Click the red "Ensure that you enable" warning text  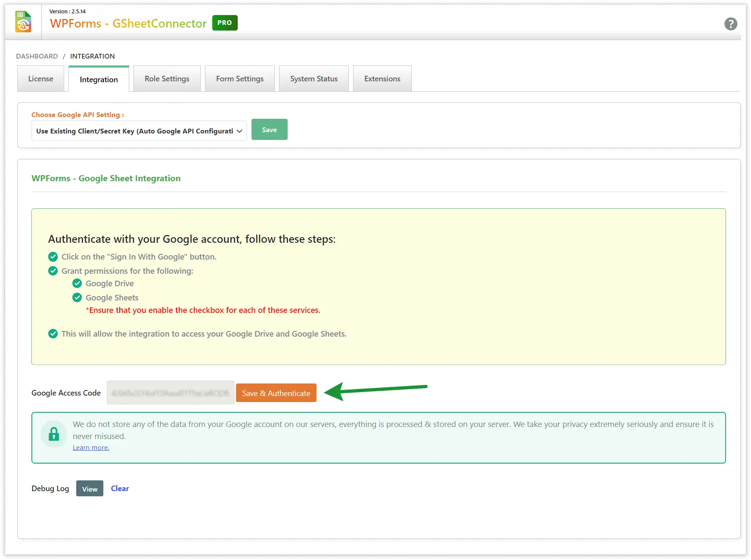click(x=203, y=310)
